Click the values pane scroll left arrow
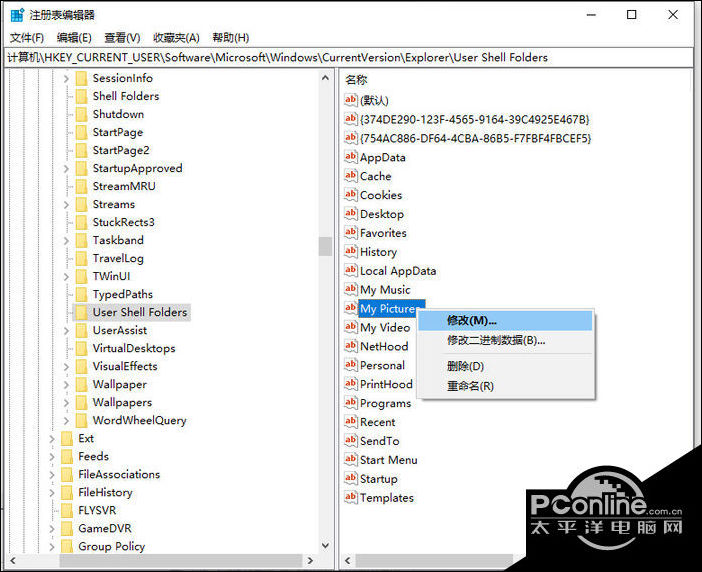This screenshot has width=702, height=572. pos(347,560)
